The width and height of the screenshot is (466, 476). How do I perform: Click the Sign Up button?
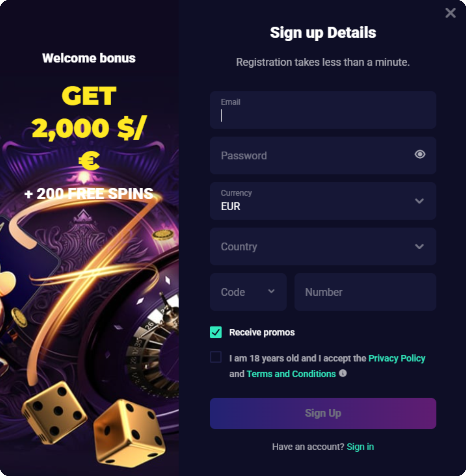pos(323,413)
